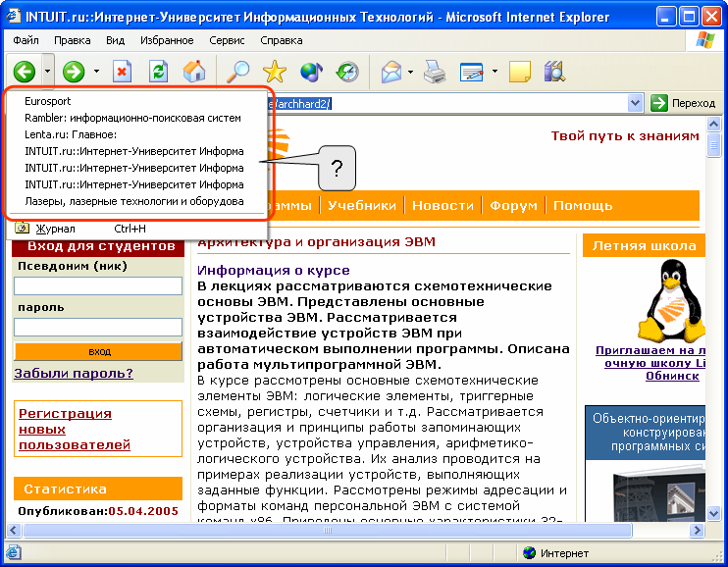Image resolution: width=728 pixels, height=567 pixels.
Task: Expand the address bar dropdown arrow
Action: (635, 103)
